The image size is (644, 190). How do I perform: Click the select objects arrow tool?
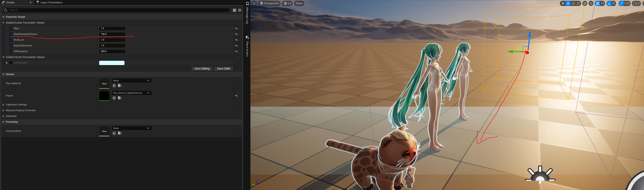pyautogui.click(x=563, y=3)
